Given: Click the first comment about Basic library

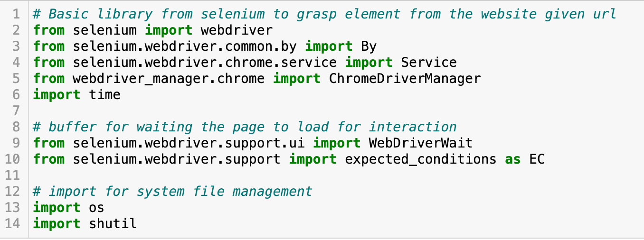Looking at the screenshot, I should click(x=324, y=14).
